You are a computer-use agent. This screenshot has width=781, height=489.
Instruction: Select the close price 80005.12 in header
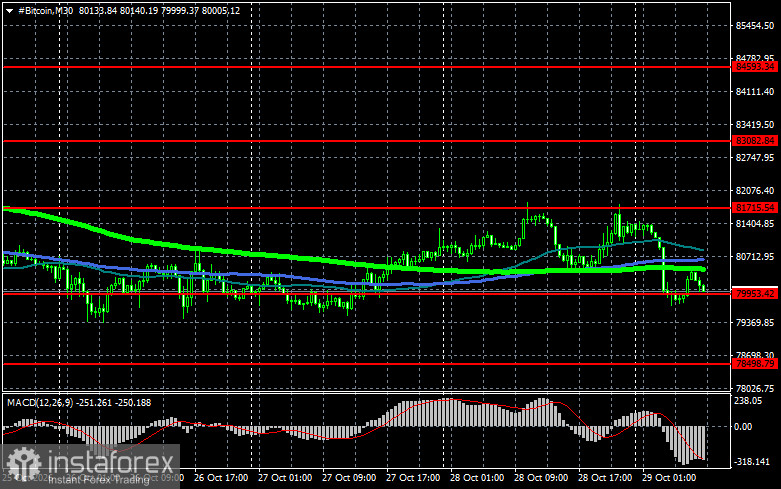(x=221, y=10)
